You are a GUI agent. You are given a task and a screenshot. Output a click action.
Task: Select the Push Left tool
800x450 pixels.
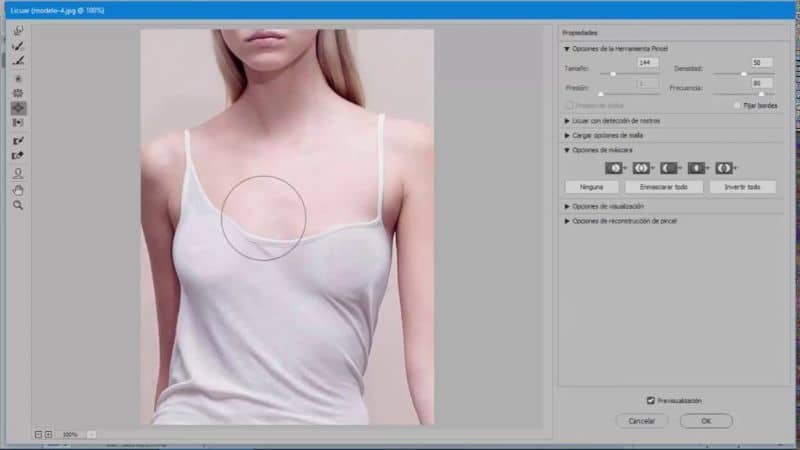pos(18,122)
